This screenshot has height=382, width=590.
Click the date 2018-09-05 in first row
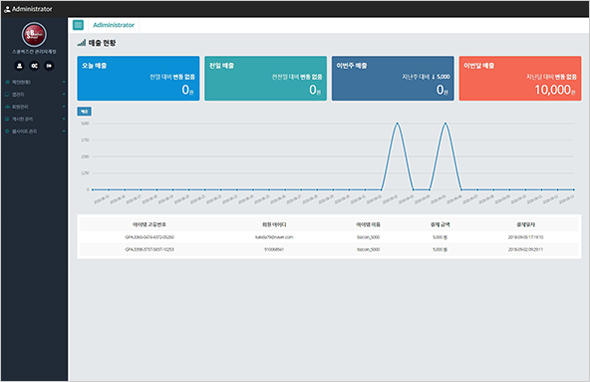pyautogui.click(x=526, y=237)
